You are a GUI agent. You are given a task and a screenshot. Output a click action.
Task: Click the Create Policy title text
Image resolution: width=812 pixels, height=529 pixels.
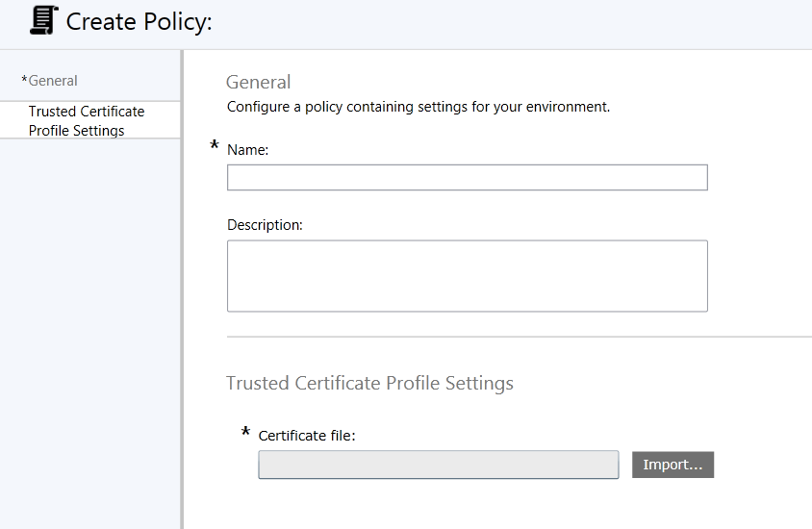tap(139, 22)
